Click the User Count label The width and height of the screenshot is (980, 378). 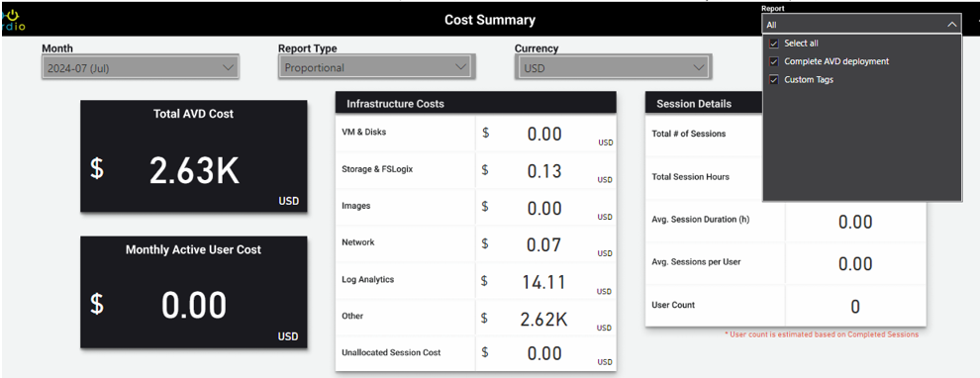673,305
